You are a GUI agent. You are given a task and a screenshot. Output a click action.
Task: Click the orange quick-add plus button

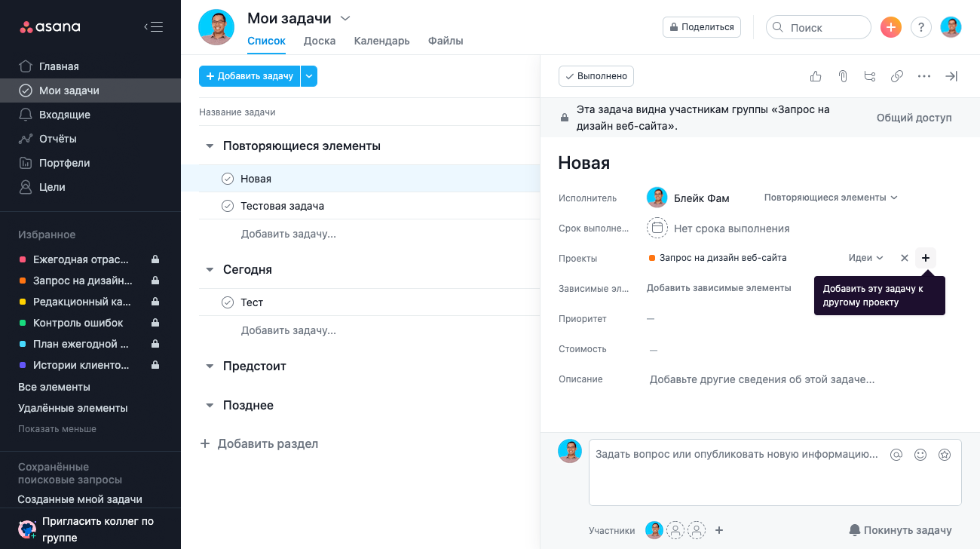tap(891, 27)
